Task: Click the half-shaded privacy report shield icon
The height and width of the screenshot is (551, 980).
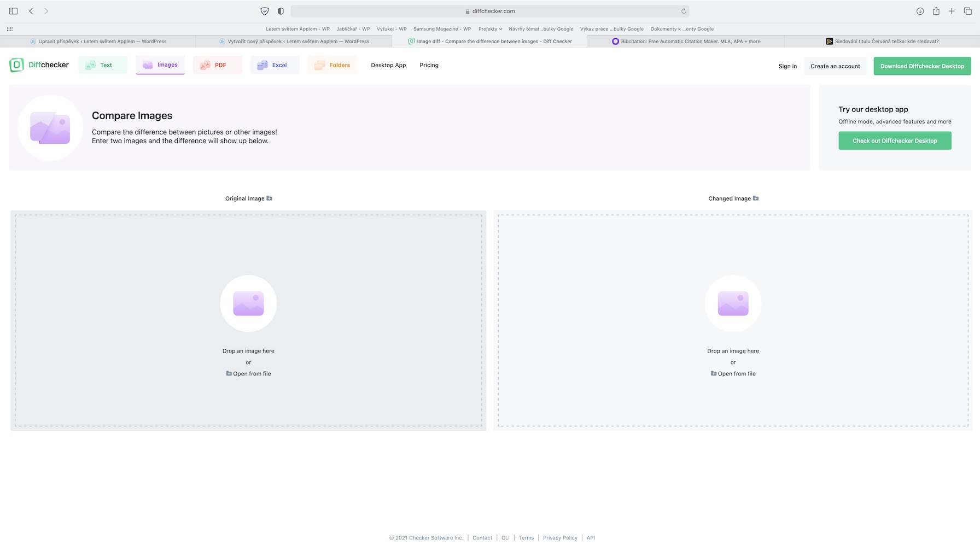Action: tap(281, 11)
